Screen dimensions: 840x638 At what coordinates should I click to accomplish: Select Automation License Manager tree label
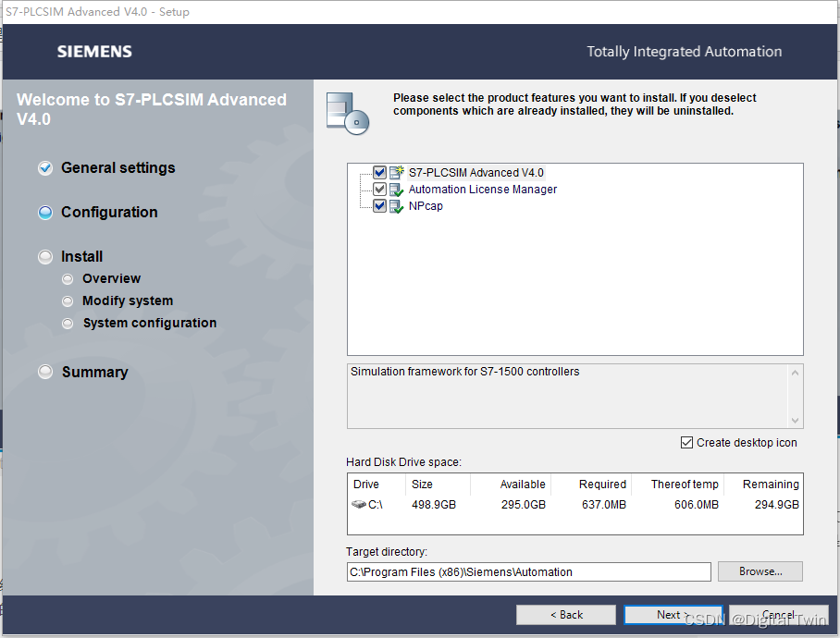[x=483, y=190]
